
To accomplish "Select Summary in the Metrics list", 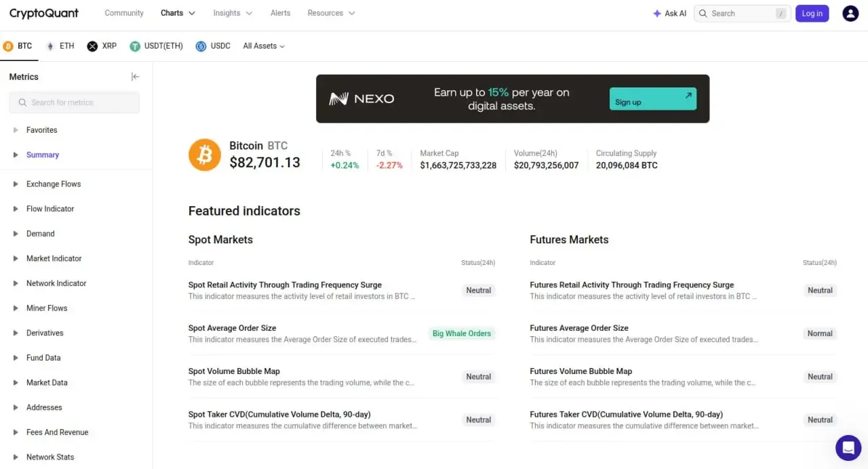I will pos(43,155).
